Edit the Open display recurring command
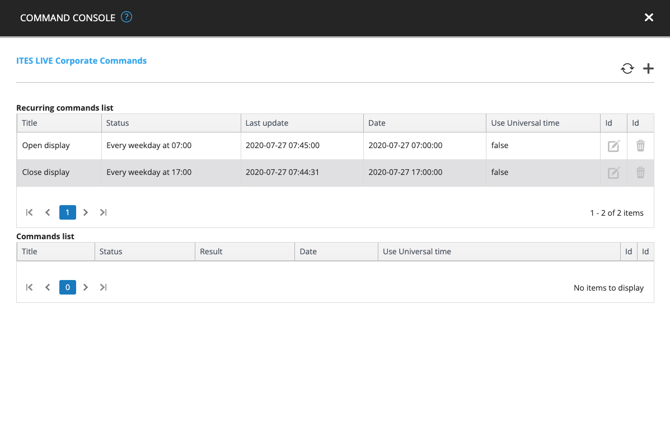This screenshot has width=670, height=427. point(613,146)
